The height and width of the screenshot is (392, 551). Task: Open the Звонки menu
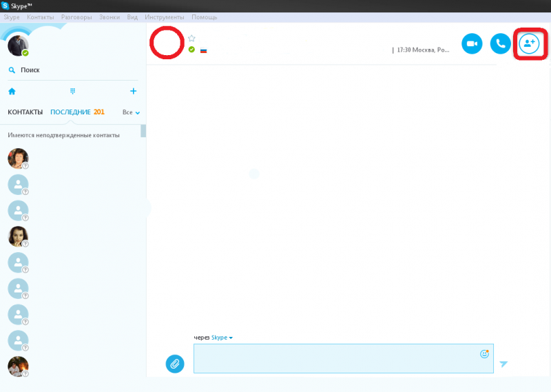click(x=110, y=17)
